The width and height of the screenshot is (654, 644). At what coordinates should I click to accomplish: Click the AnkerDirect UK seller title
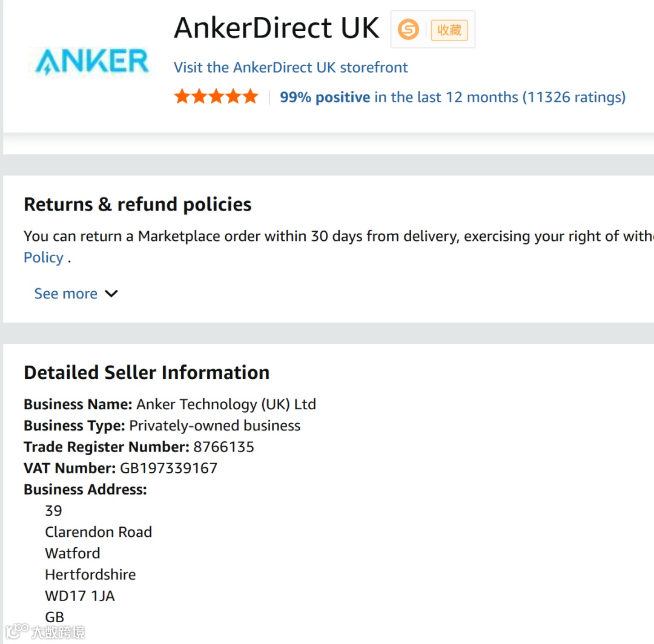tap(277, 28)
